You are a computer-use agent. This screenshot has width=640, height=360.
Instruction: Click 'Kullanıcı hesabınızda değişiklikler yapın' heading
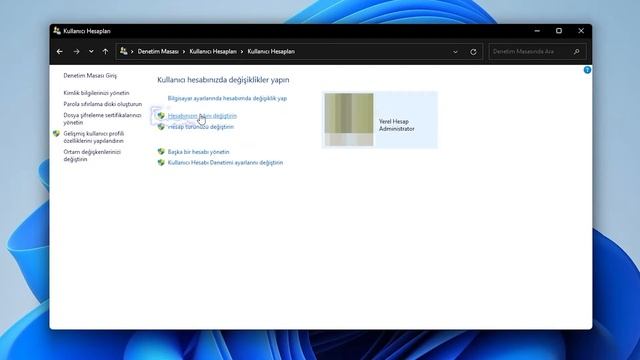(x=223, y=80)
